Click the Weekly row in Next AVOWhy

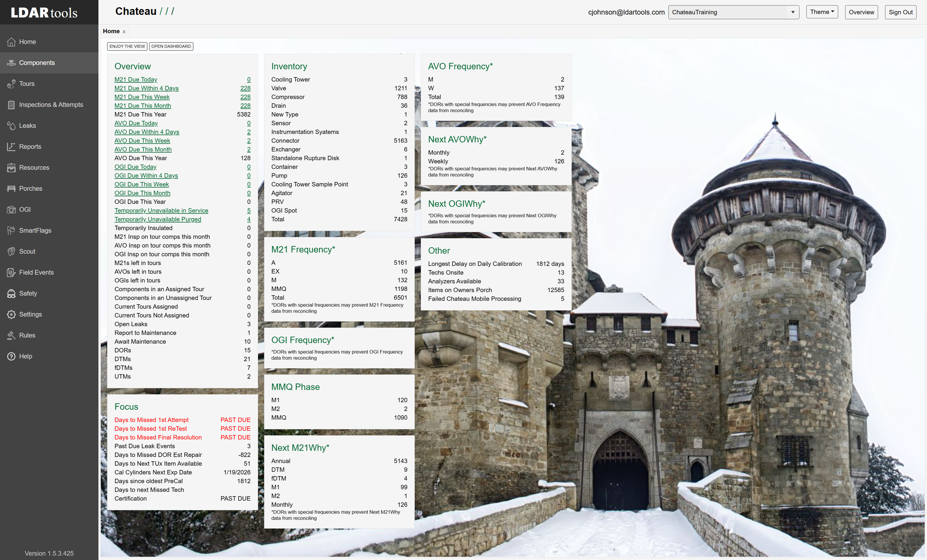(x=496, y=161)
